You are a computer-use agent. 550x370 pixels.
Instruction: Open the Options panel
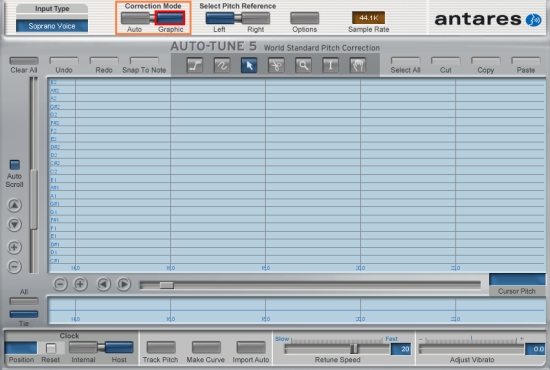point(304,18)
